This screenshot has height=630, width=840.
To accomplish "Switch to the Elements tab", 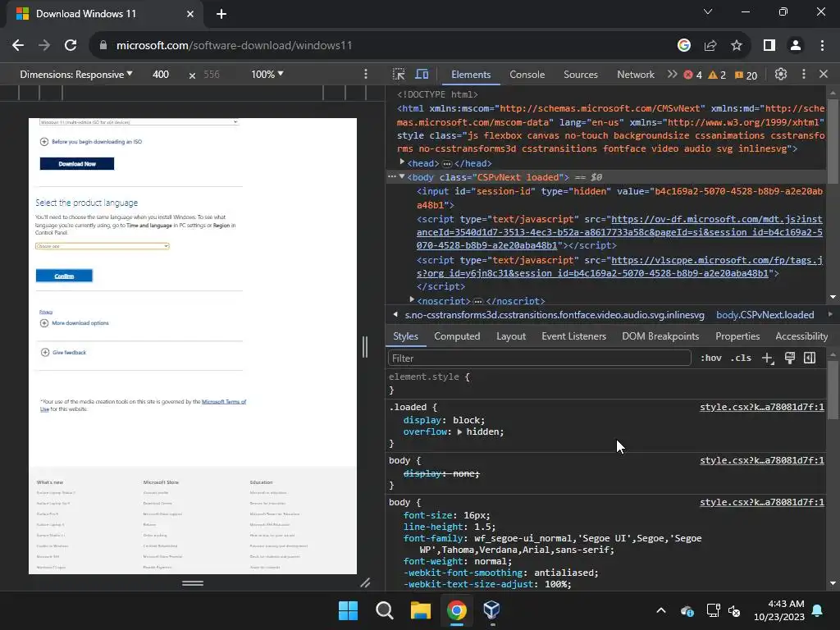I will (x=471, y=75).
